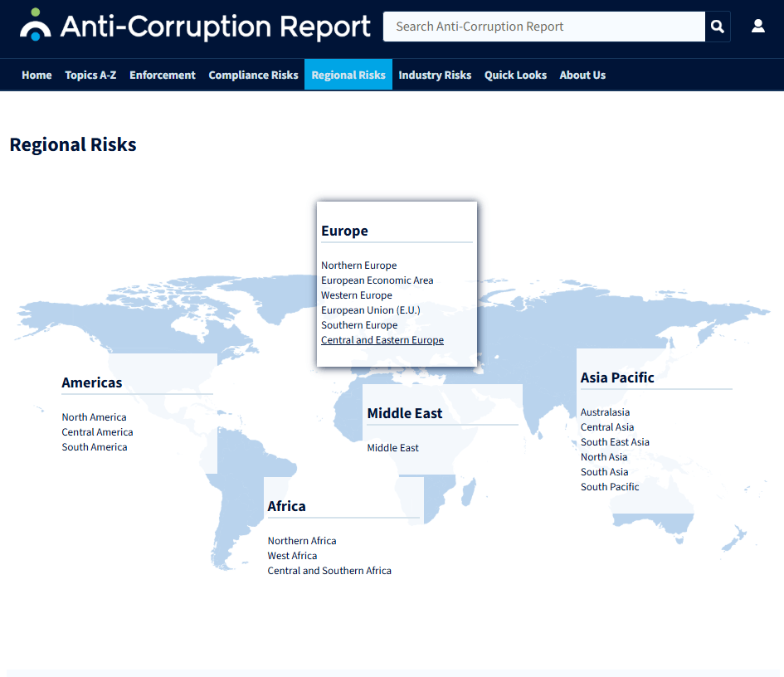Open Central and Eastern Europe link
The height and width of the screenshot is (677, 784).
pyautogui.click(x=382, y=340)
